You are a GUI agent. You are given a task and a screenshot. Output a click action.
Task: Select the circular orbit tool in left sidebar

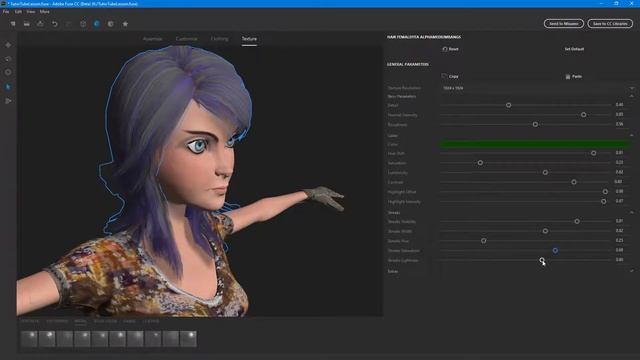point(8,73)
